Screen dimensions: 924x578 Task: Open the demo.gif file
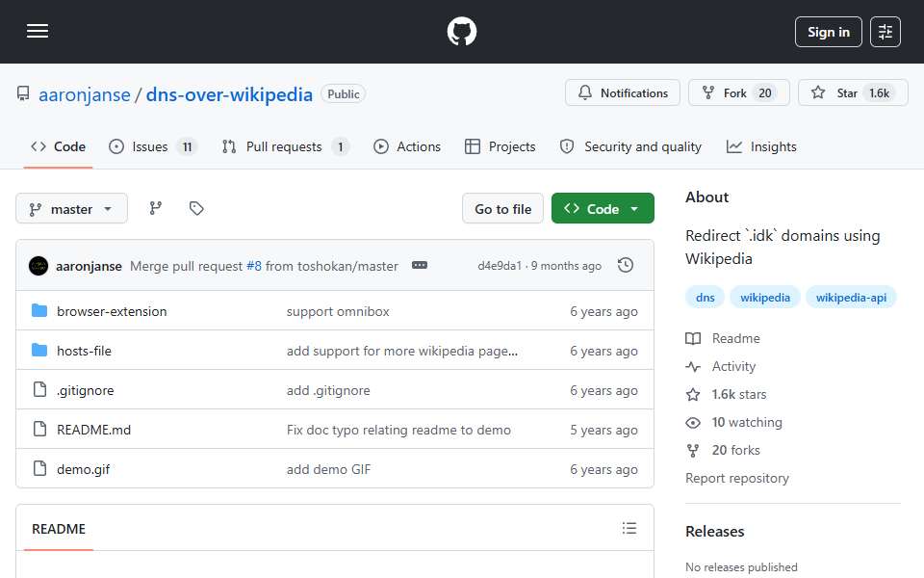coord(83,469)
